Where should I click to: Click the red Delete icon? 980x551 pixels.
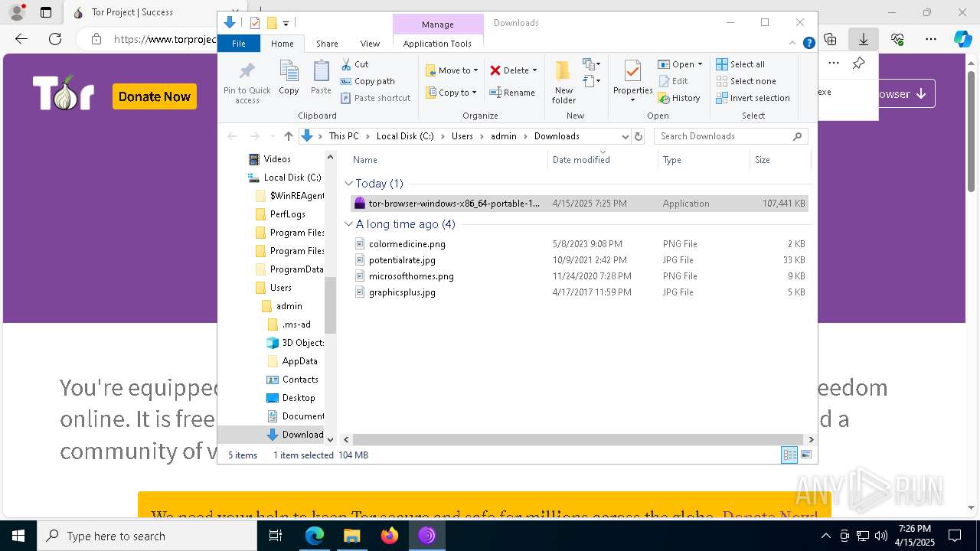(x=495, y=70)
